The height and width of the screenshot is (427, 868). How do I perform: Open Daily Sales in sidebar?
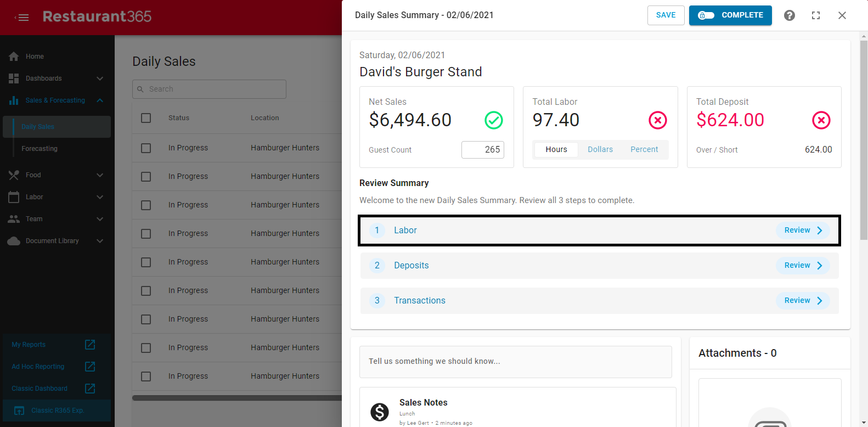(x=57, y=127)
